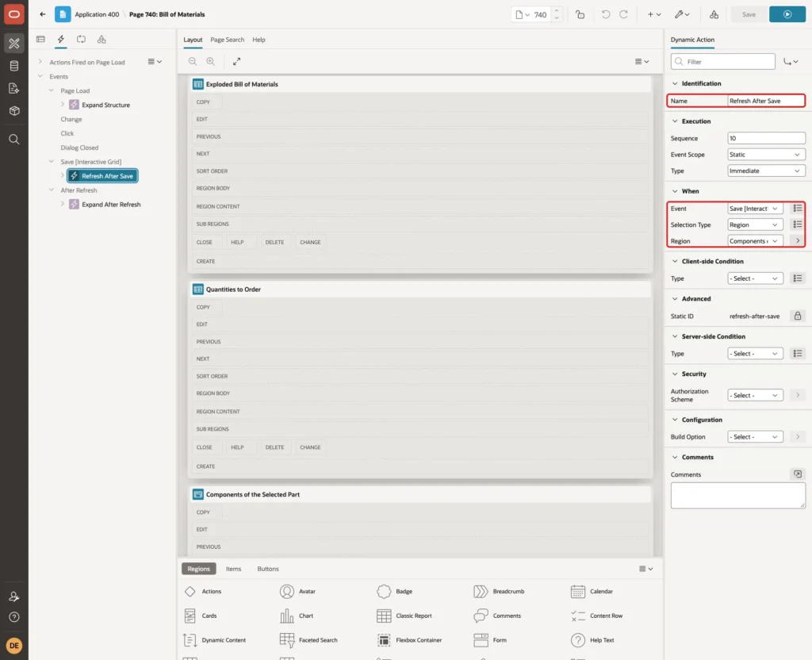The image size is (812, 660).
Task: Open the Authorization Scheme dropdown
Action: pyautogui.click(x=755, y=395)
